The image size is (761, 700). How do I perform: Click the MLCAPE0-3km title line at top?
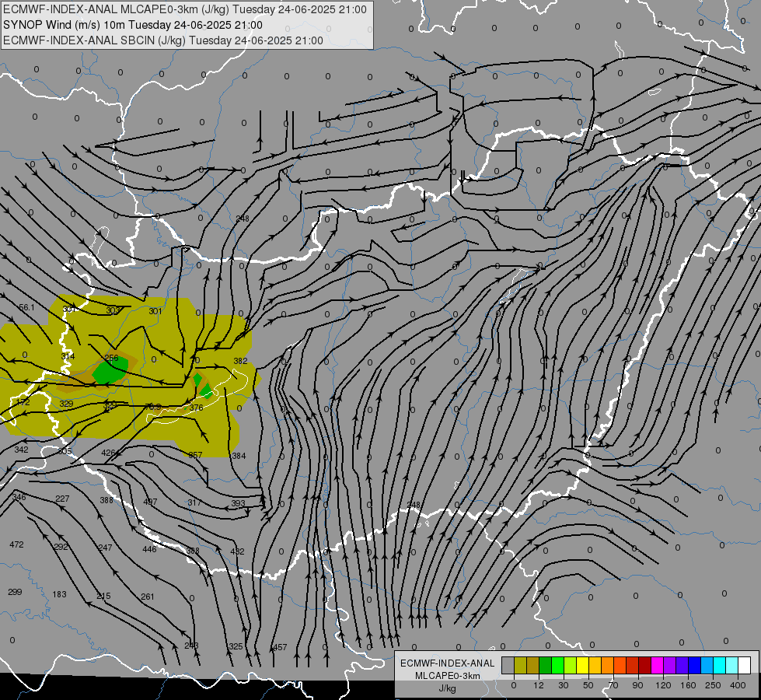pos(185,9)
